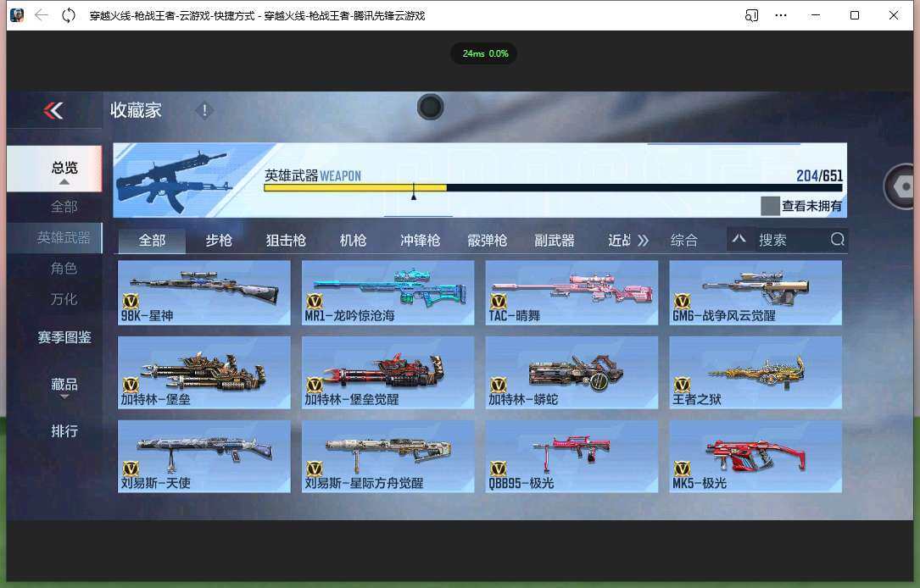Click the 收藏家 page title
This screenshot has width=920, height=588.
pyautogui.click(x=136, y=110)
